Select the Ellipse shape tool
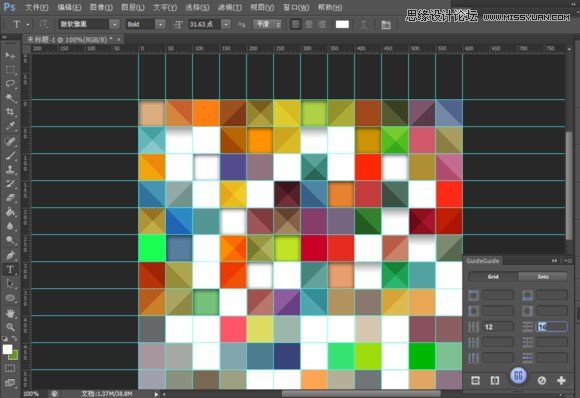The height and width of the screenshot is (398, 580). 10,298
